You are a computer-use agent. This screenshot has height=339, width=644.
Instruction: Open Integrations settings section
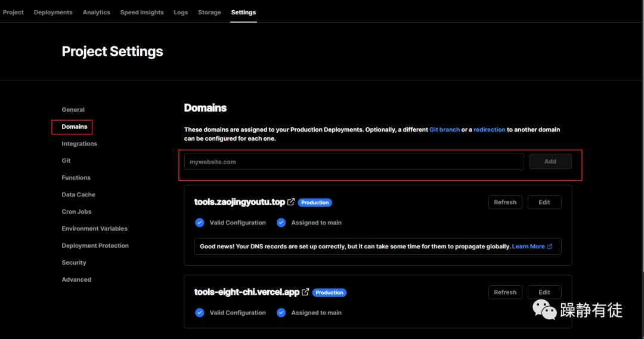pyautogui.click(x=79, y=144)
